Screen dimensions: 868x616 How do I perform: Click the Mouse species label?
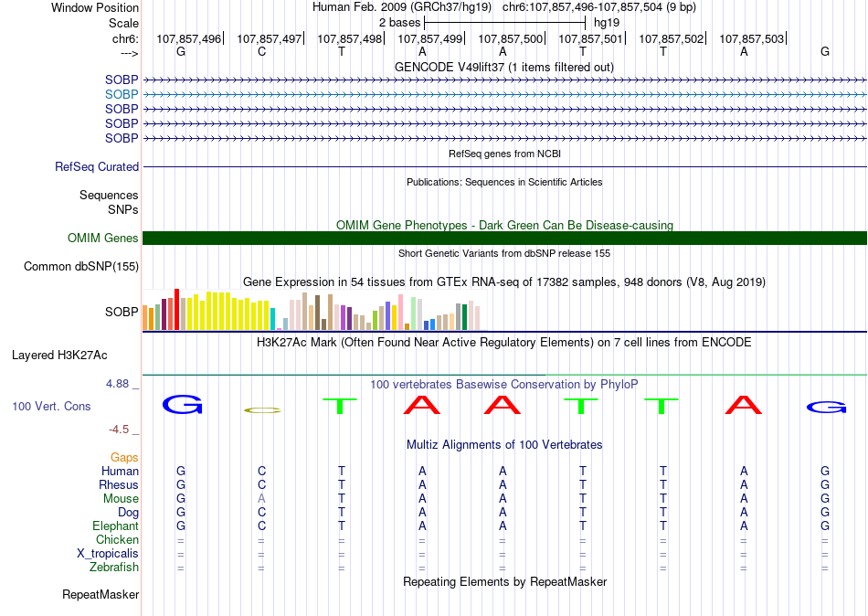point(121,499)
